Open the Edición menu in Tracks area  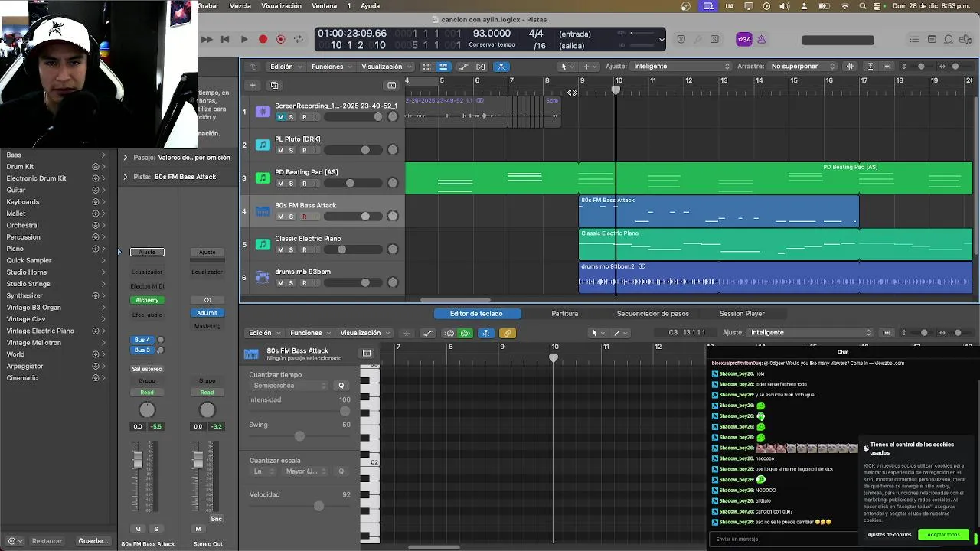pyautogui.click(x=285, y=67)
